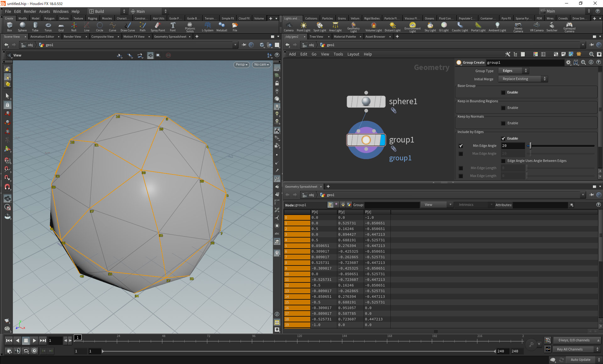Enable Keep by Normals checkbox
Viewport: 603px width, 364px height.
point(503,123)
